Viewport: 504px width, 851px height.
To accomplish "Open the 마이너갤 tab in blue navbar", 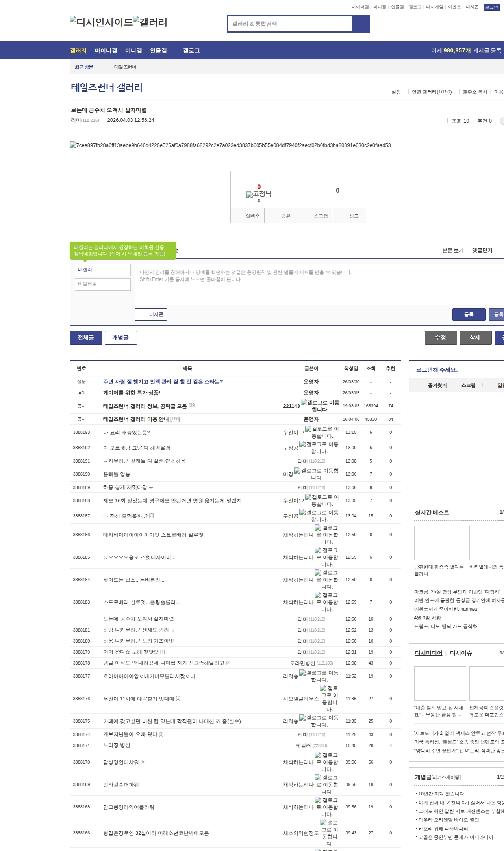I will pyautogui.click(x=106, y=51).
